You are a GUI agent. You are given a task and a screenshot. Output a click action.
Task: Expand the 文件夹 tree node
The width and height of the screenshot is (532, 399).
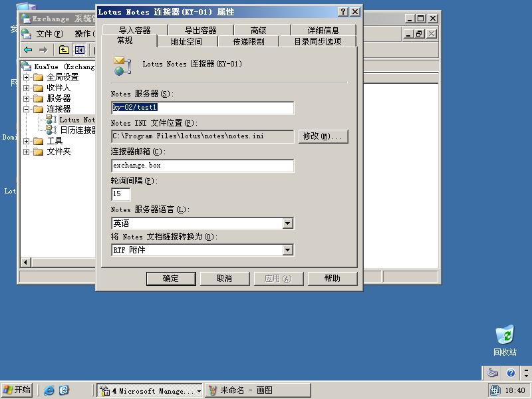pyautogui.click(x=26, y=152)
